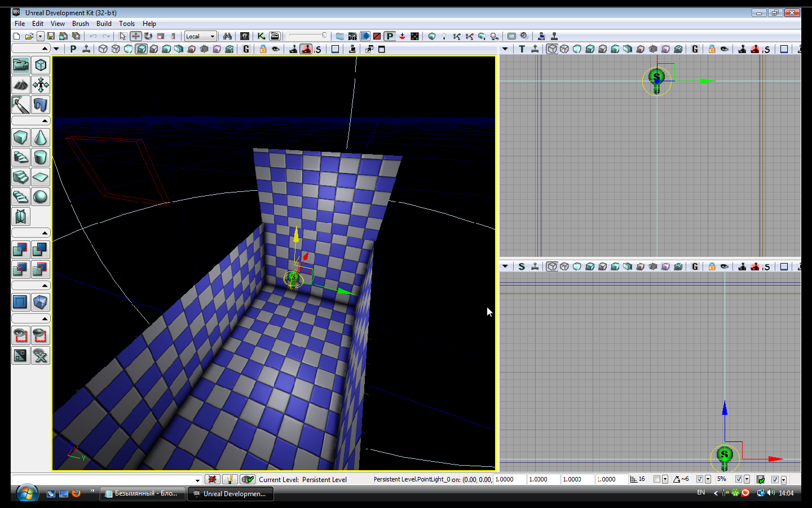The width and height of the screenshot is (812, 508).
Task: Click the CSG Add button
Action: tap(20, 249)
